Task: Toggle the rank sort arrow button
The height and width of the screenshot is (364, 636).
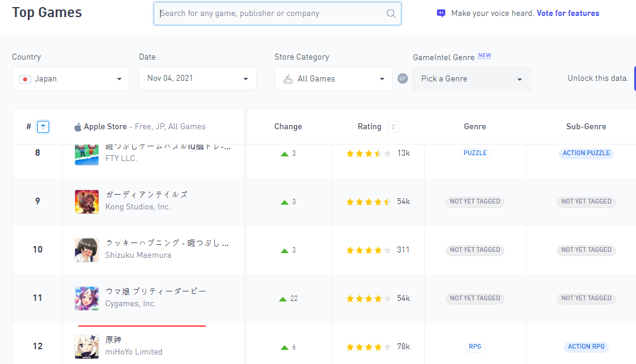Action: coord(43,127)
